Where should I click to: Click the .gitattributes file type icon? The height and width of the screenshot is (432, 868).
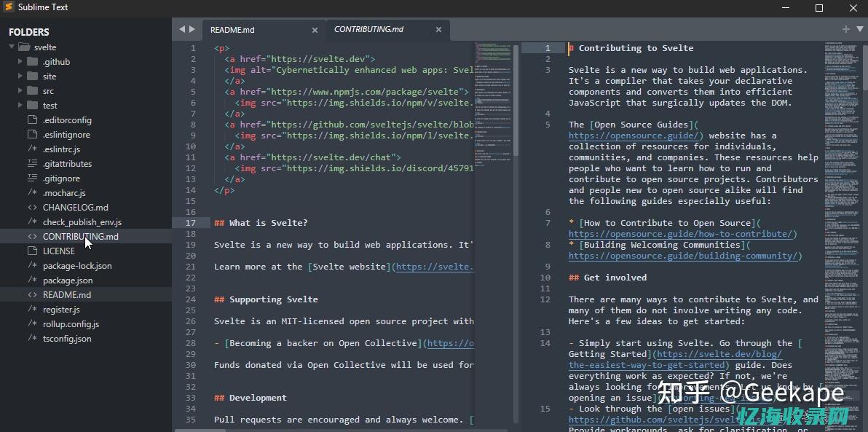click(x=32, y=163)
